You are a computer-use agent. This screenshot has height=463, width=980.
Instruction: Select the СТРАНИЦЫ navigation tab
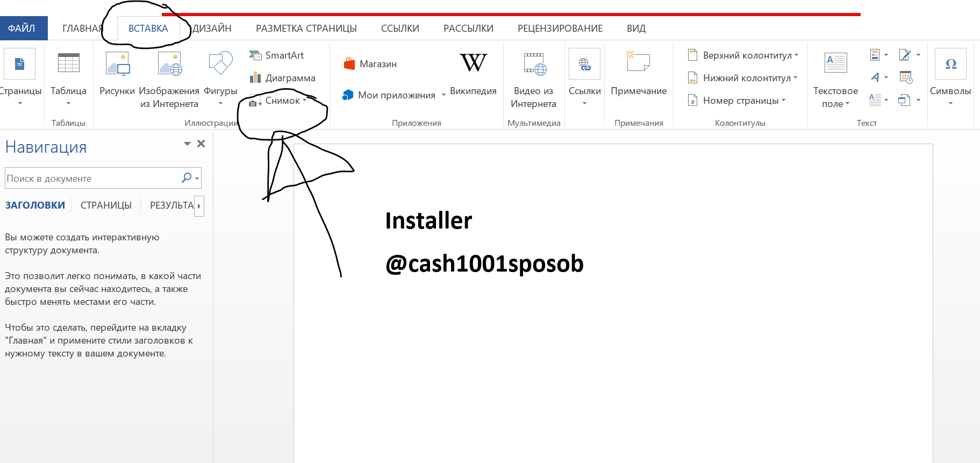[x=106, y=205]
